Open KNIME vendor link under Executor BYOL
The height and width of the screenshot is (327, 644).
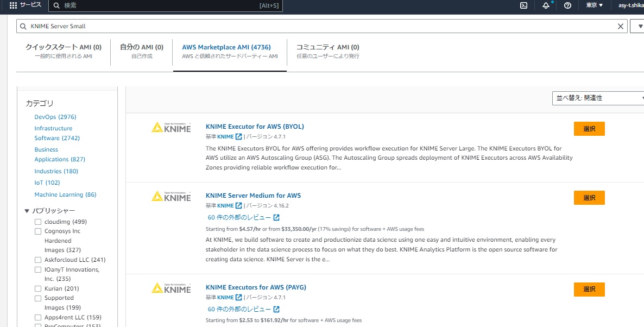(x=225, y=136)
